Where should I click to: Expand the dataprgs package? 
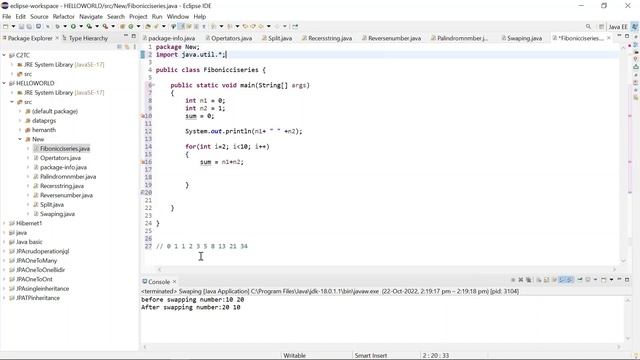20,120
